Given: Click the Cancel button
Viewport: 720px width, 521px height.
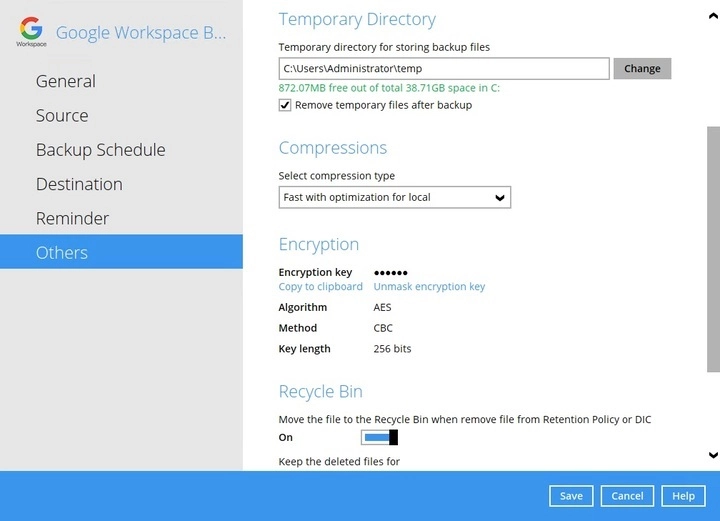Looking at the screenshot, I should point(627,496).
